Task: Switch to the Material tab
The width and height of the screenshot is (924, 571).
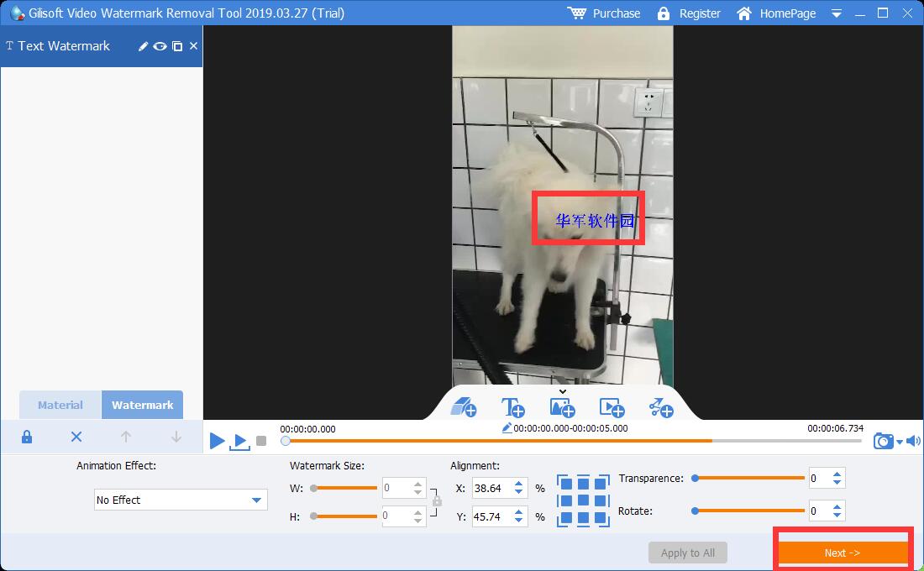Action: (x=60, y=405)
